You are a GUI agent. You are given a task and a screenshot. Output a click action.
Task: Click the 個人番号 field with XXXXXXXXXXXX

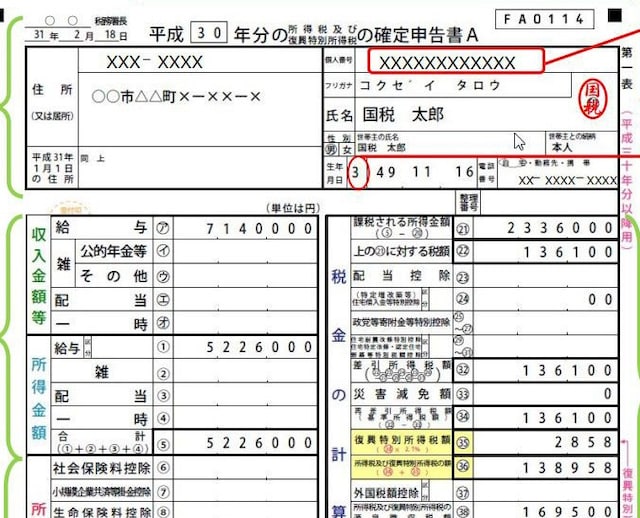(x=456, y=61)
